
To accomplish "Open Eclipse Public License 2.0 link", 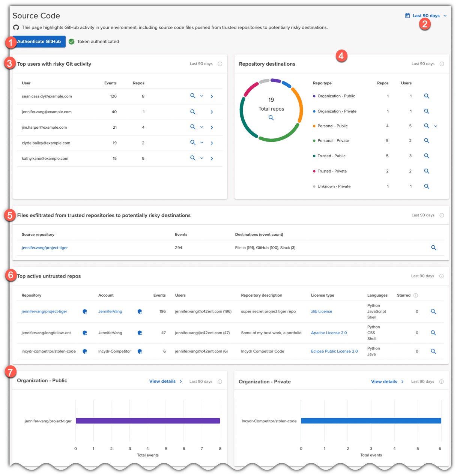I will coord(334,351).
